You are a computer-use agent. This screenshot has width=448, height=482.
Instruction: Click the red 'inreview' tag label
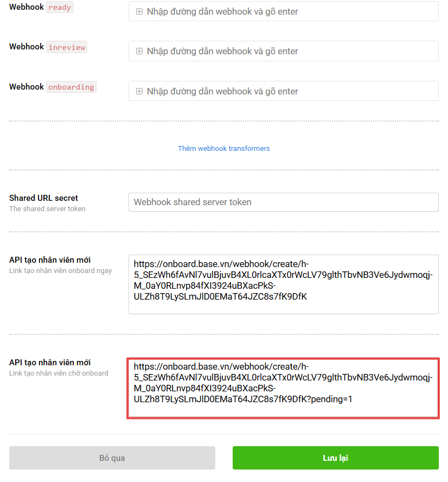point(67,47)
